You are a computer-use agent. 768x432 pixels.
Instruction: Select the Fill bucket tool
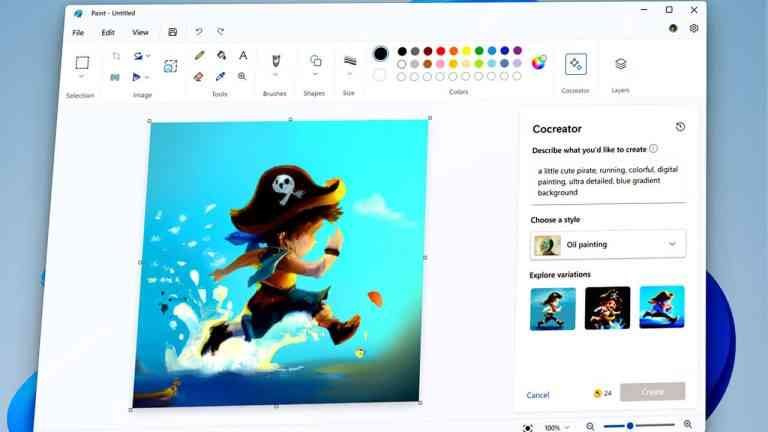coord(221,55)
